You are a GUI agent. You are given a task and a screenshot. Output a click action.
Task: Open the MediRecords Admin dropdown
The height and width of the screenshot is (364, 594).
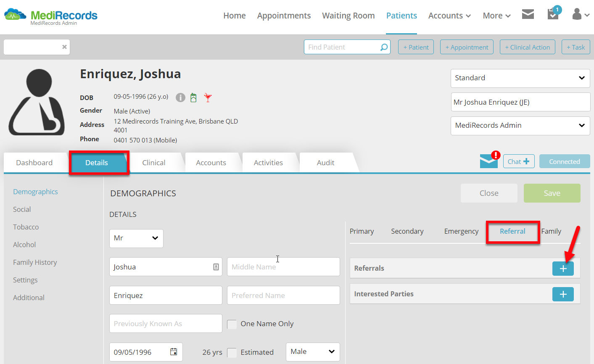[x=520, y=126]
